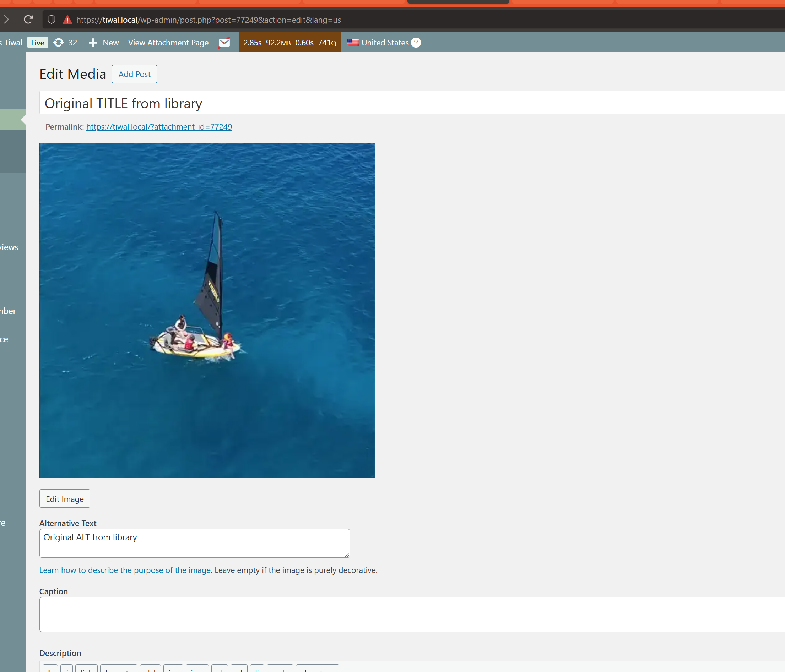The width and height of the screenshot is (785, 672).
Task: Click in the media title field
Action: (x=379, y=103)
